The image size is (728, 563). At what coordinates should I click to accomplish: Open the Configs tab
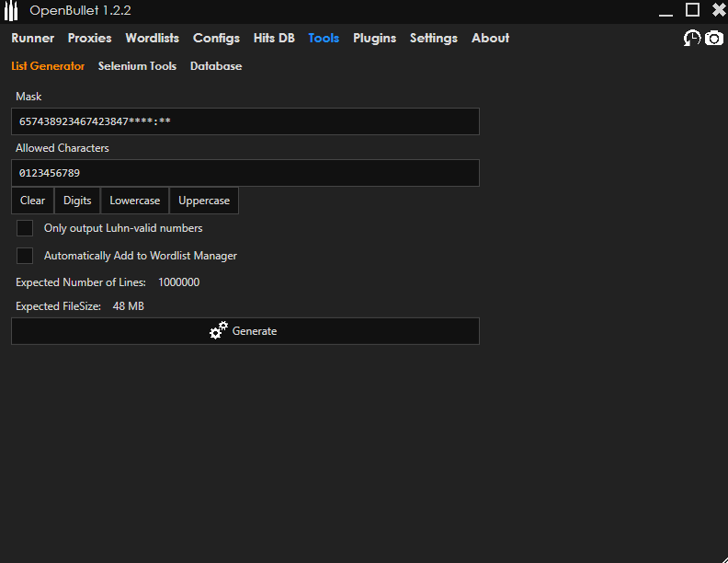pyautogui.click(x=216, y=38)
